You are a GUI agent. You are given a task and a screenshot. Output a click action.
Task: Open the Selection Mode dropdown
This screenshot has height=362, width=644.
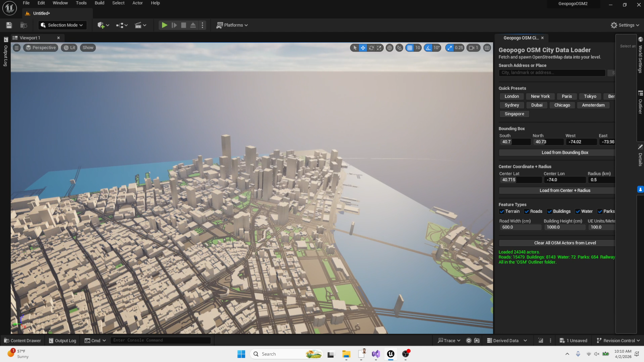(x=62, y=25)
